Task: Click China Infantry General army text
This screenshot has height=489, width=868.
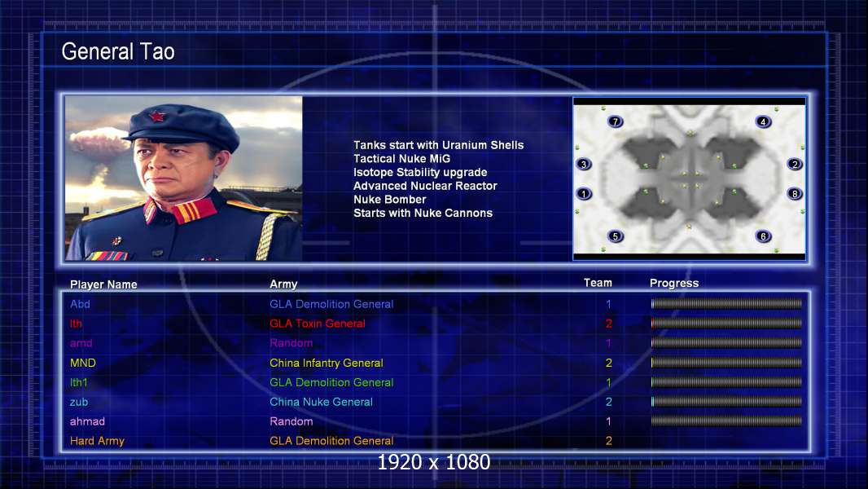Action: [326, 363]
